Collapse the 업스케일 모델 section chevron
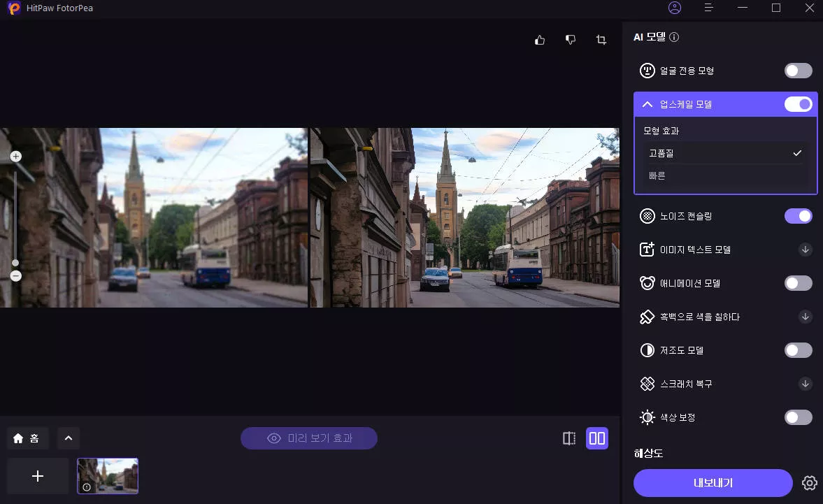Image resolution: width=823 pixels, height=504 pixels. (647, 105)
